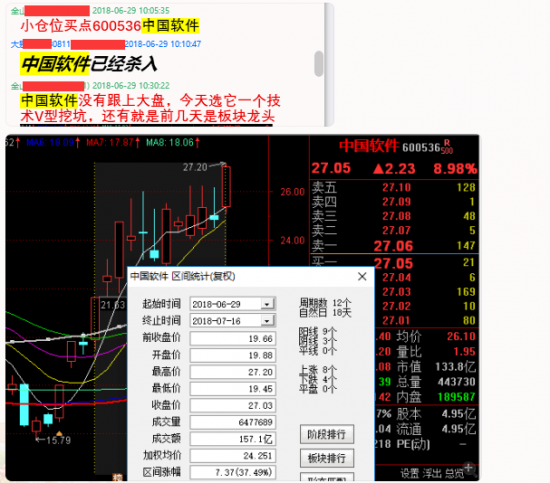Click the red up-triangle price change indicator
This screenshot has width=550, height=483.
378,169
